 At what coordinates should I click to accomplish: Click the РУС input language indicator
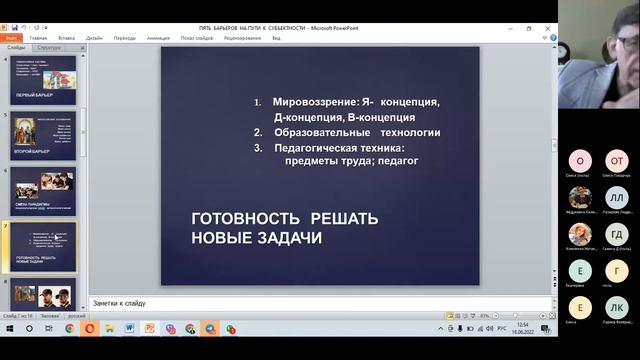(502, 329)
